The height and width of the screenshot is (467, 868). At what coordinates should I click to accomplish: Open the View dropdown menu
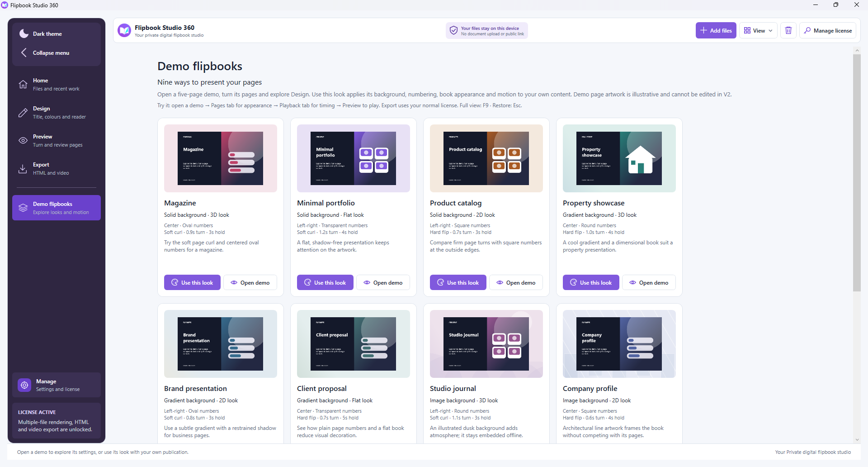coord(758,30)
